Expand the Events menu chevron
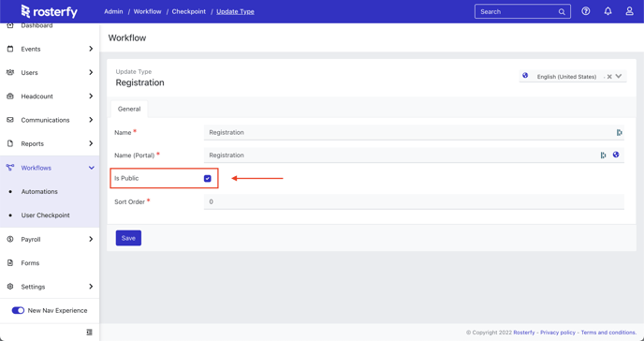 point(91,49)
